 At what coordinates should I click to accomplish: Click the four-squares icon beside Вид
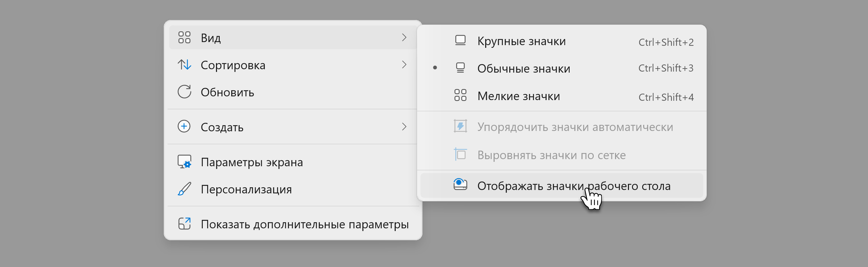pos(184,37)
